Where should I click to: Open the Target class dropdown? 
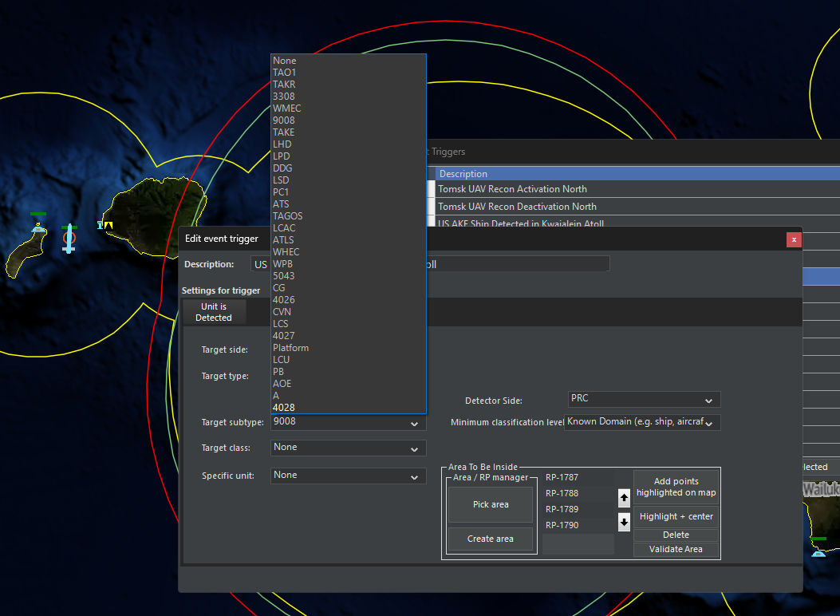coord(414,449)
